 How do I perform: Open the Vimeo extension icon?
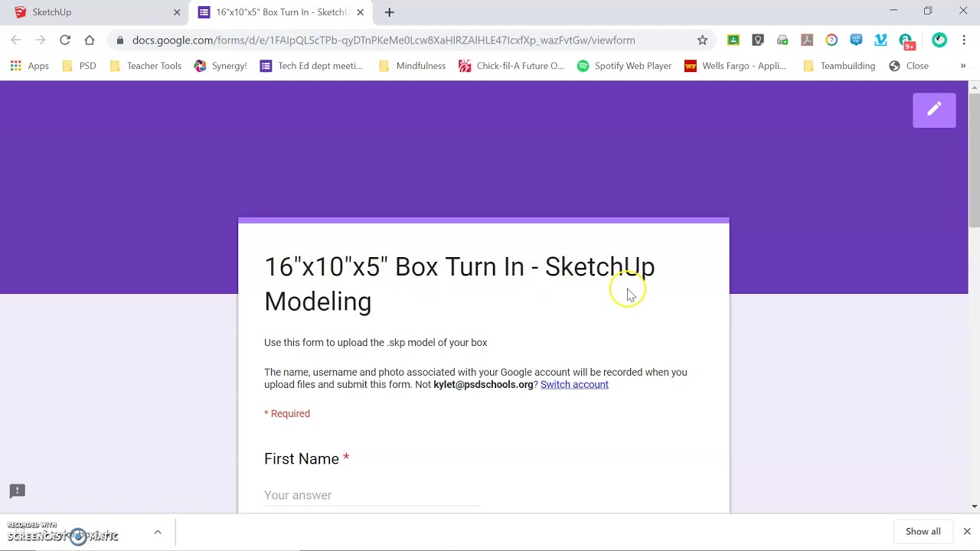click(x=880, y=40)
